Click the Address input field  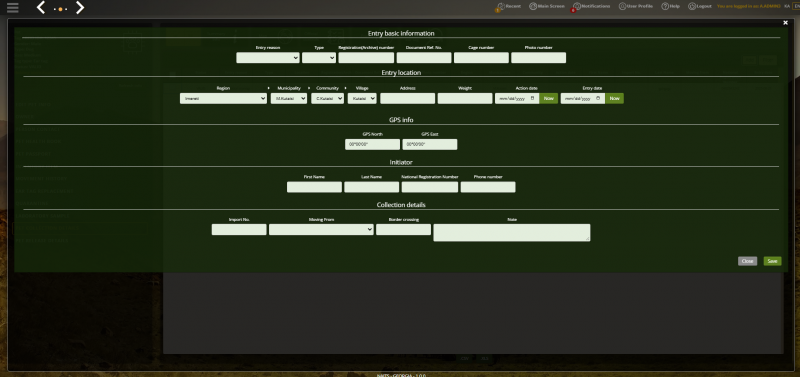click(408, 98)
